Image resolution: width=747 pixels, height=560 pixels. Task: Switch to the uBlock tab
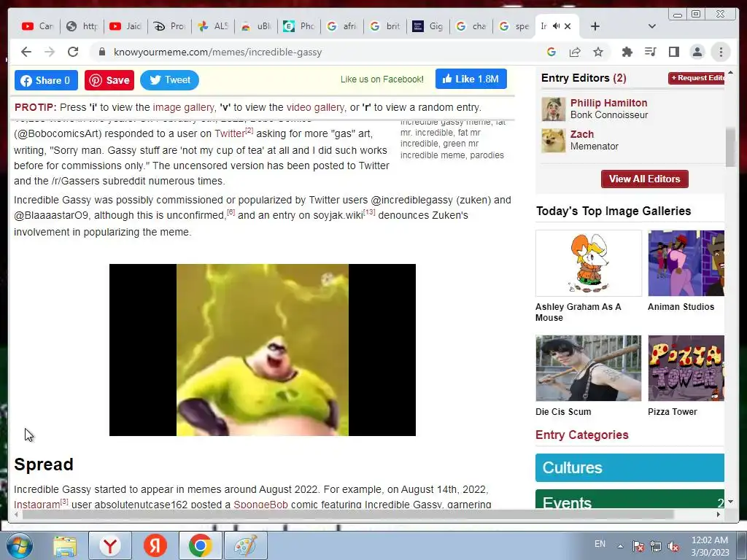pyautogui.click(x=256, y=26)
